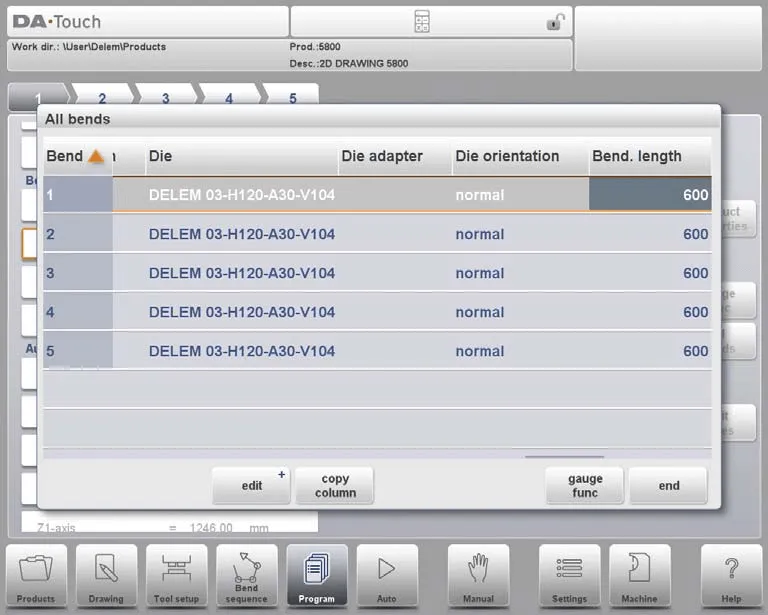Toggle the padlock lock icon
Viewport: 768px width, 615px height.
pos(553,22)
